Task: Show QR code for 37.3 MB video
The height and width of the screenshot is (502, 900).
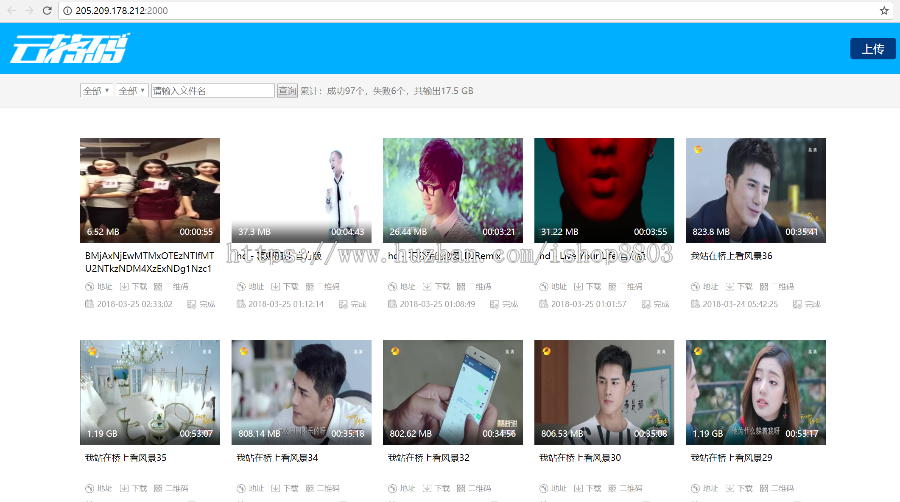Action: coord(323,286)
